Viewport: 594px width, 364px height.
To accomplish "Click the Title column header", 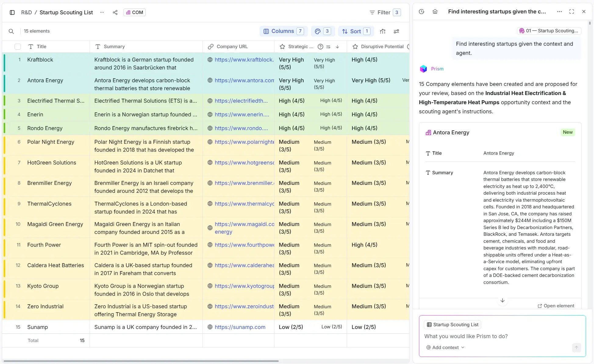I will 41,47.
